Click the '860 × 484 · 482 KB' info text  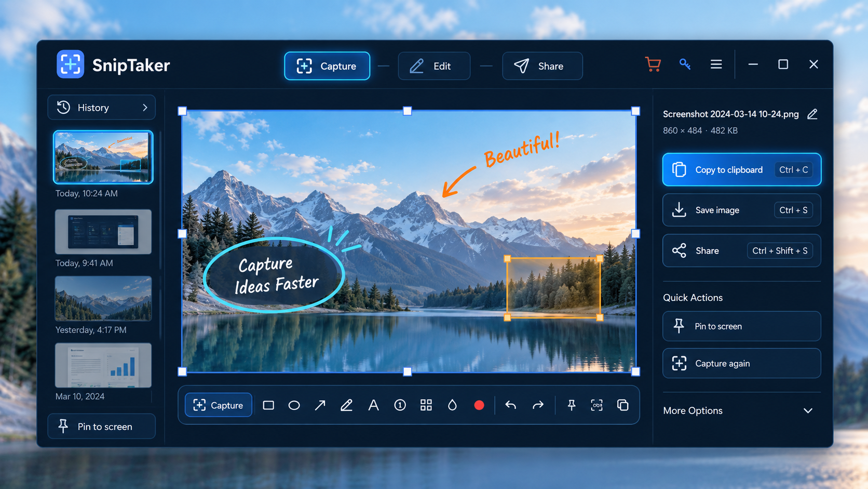coord(700,130)
